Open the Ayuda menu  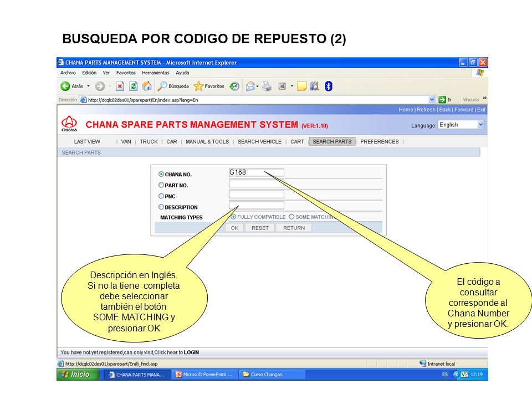182,73
